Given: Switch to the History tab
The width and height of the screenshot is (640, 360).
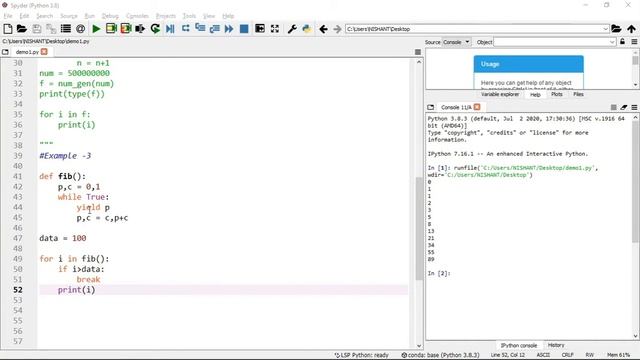Looking at the screenshot, I should pos(556,345).
